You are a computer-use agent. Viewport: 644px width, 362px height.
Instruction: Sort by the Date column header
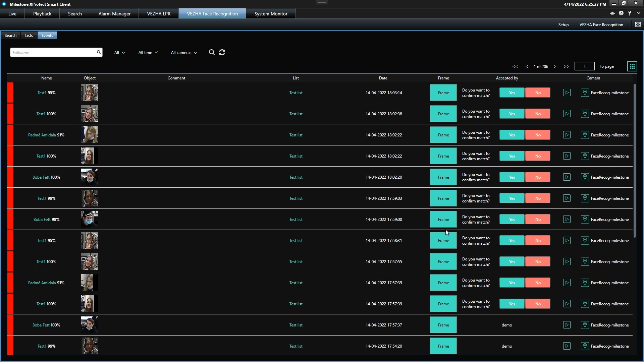point(383,78)
